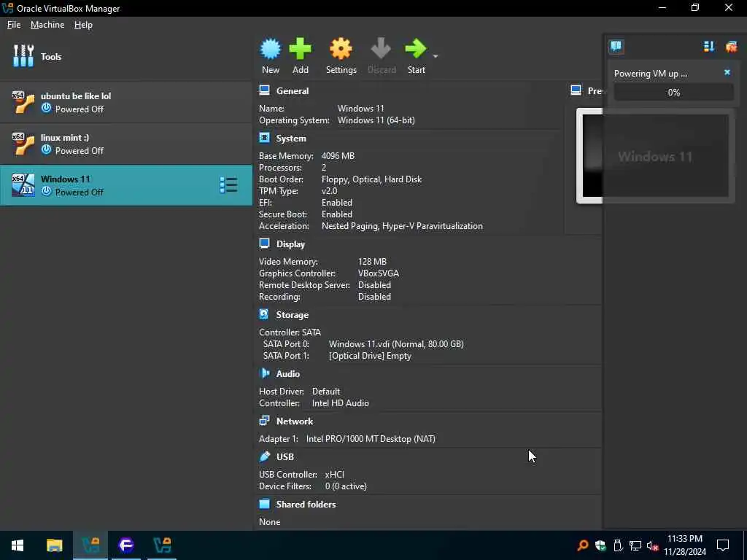This screenshot has width=747, height=560.
Task: Open the Machine menu
Action: 47,25
